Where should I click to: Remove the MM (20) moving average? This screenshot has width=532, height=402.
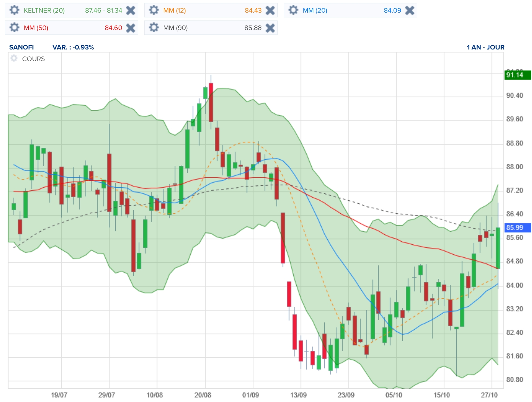410,11
